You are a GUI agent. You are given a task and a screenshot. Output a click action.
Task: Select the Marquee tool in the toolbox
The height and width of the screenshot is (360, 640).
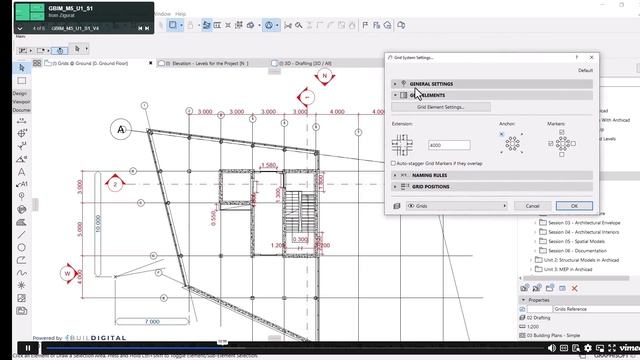(22, 81)
